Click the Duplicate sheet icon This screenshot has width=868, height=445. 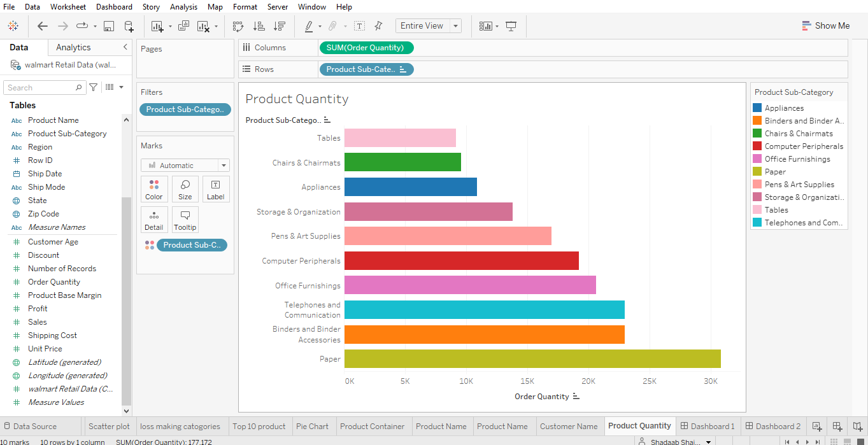click(183, 26)
